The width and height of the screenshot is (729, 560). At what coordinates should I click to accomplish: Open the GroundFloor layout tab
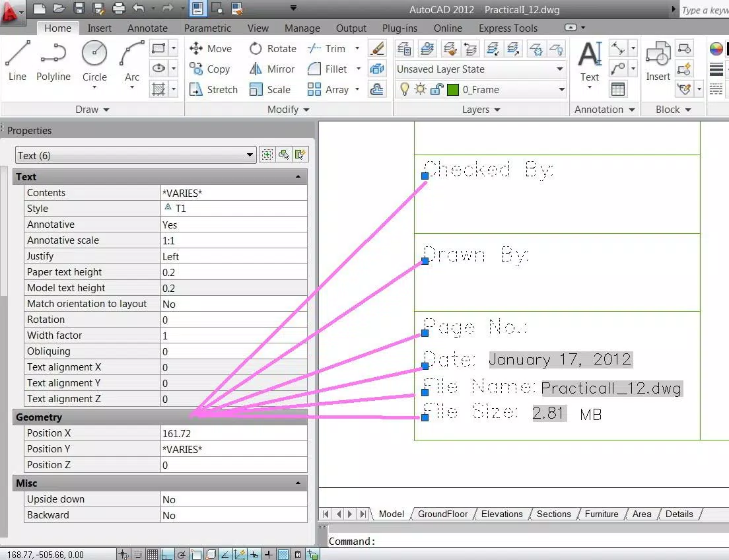click(442, 514)
